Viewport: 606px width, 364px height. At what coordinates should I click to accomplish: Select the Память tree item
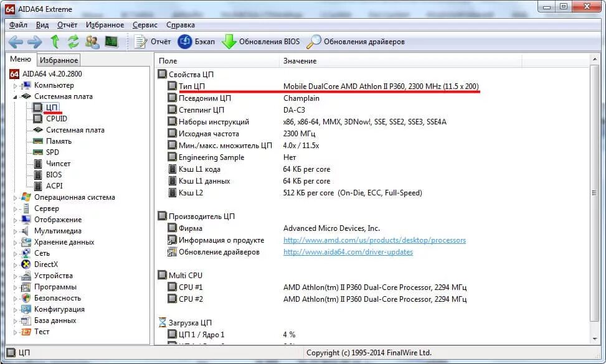pyautogui.click(x=59, y=141)
